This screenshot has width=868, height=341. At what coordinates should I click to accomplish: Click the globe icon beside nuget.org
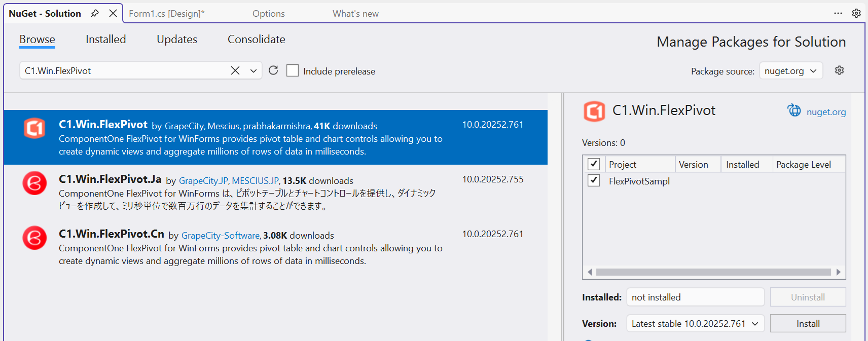point(794,110)
